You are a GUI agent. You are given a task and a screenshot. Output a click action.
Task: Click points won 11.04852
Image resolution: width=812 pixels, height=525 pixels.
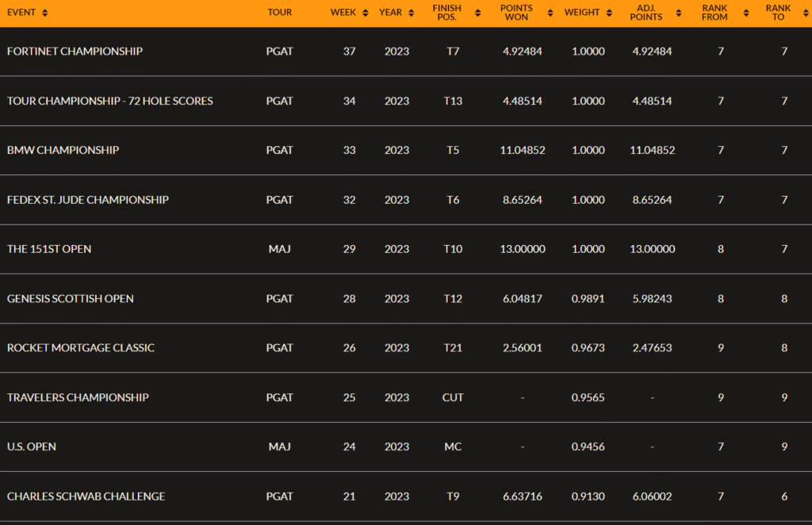coord(523,150)
